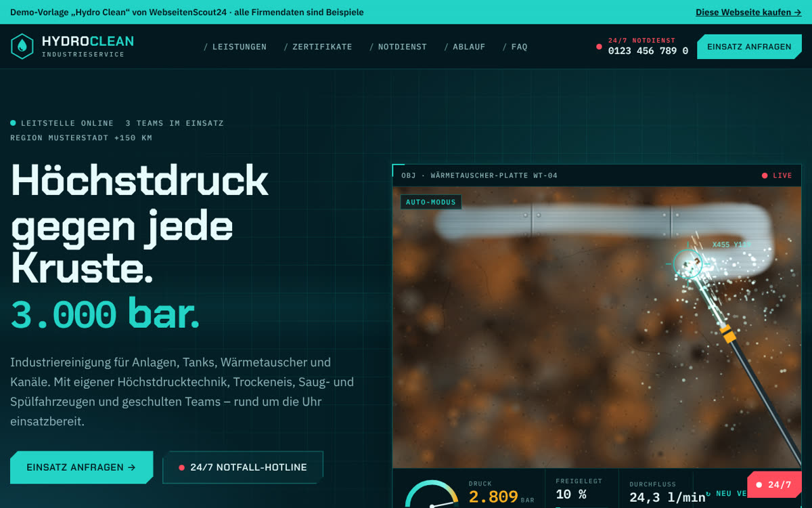Screen dimensions: 812x508
Task: Call the emergency number 0123 456 789 0
Action: [648, 51]
